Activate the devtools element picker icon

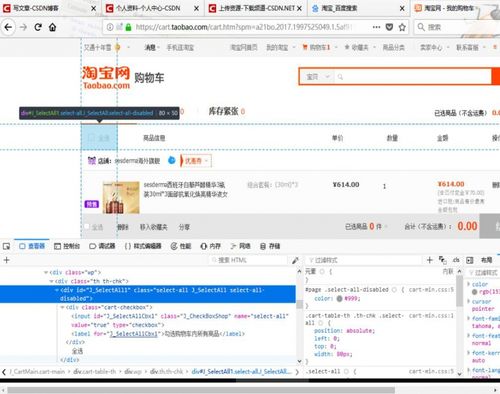[6, 246]
